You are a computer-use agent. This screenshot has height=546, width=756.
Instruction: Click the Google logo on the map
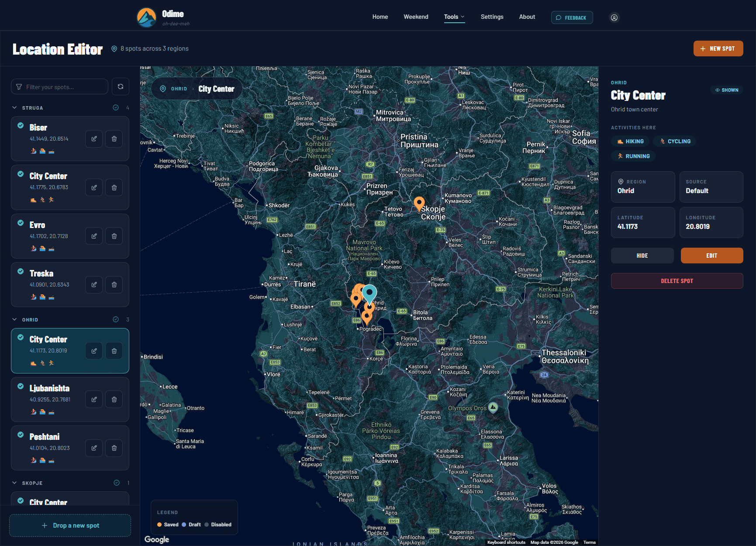157,539
